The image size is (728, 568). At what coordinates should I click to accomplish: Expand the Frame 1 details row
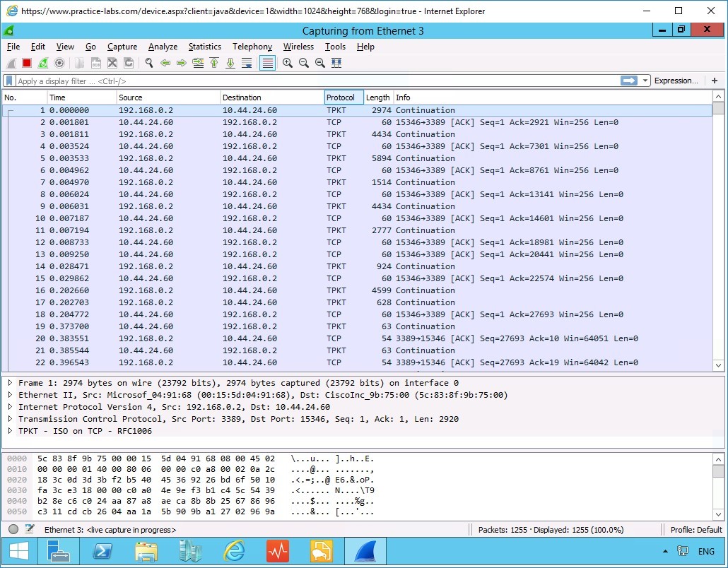[x=10, y=383]
